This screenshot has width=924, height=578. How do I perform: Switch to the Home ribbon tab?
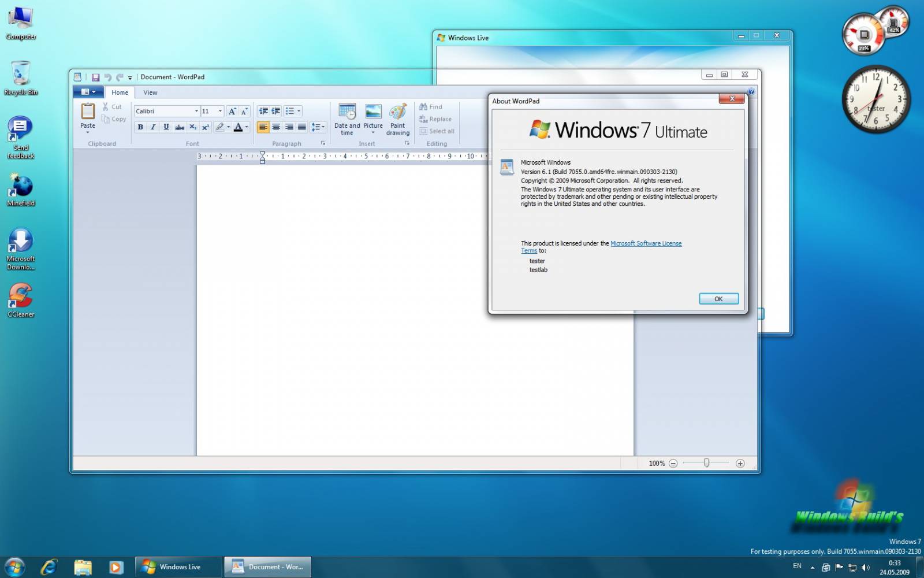point(120,92)
